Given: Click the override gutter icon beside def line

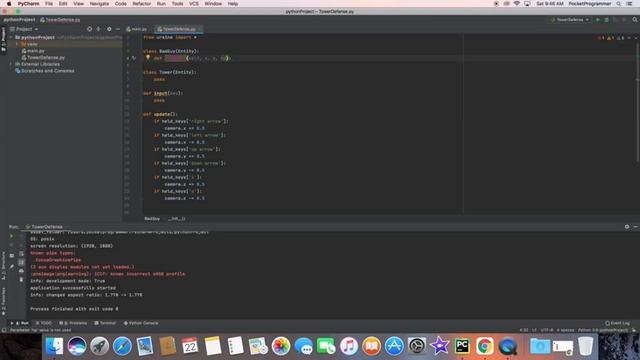Looking at the screenshot, I should [134, 58].
